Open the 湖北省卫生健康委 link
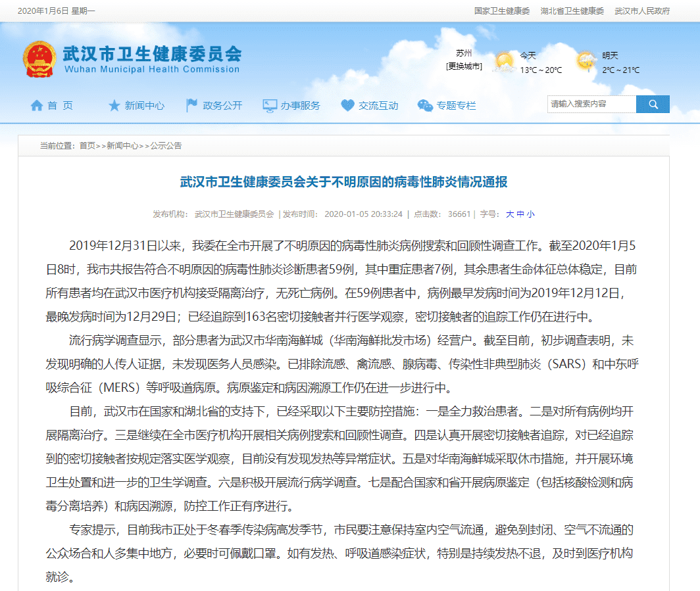The height and width of the screenshot is (591, 700). tap(572, 11)
